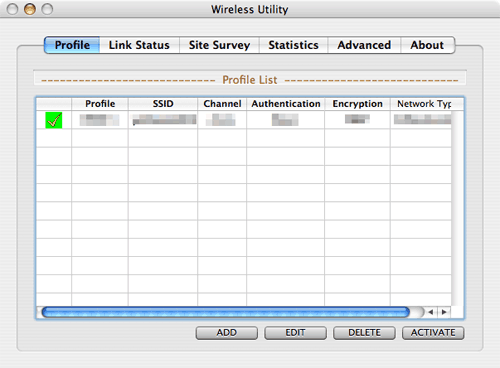Select the Profile tab

coord(72,45)
